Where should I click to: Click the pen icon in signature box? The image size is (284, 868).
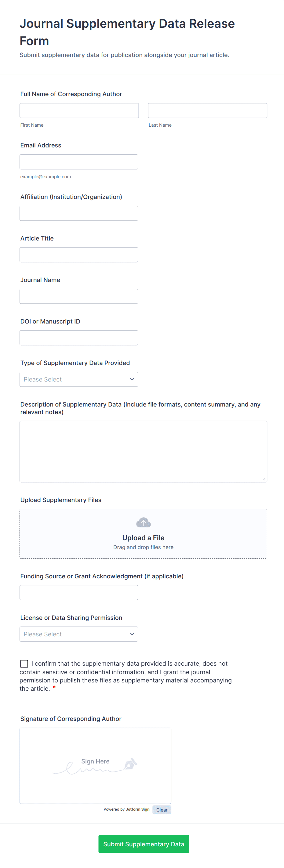pos(131,764)
